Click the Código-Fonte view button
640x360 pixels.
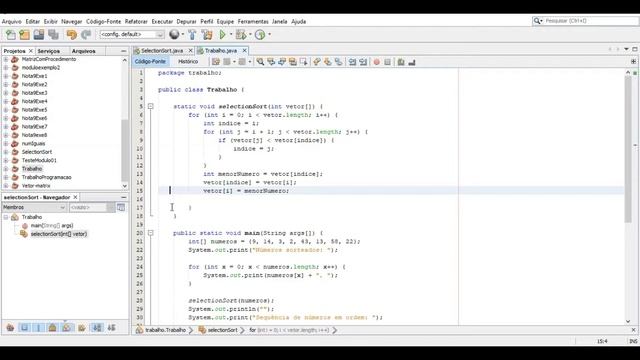coord(150,62)
